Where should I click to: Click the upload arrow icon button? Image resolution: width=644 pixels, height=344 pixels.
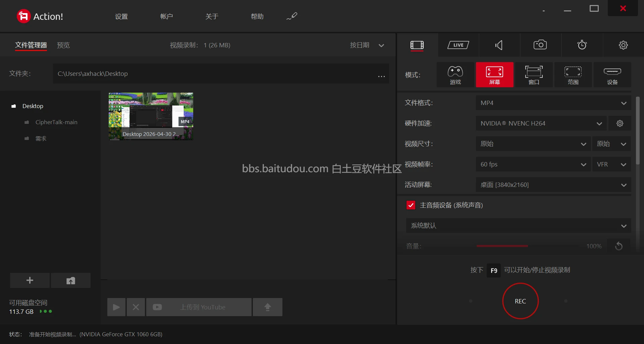268,307
